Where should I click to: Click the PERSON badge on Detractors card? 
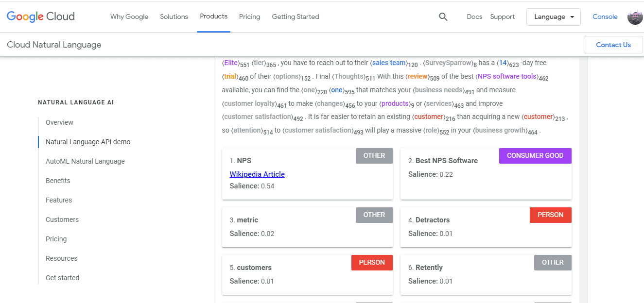550,215
